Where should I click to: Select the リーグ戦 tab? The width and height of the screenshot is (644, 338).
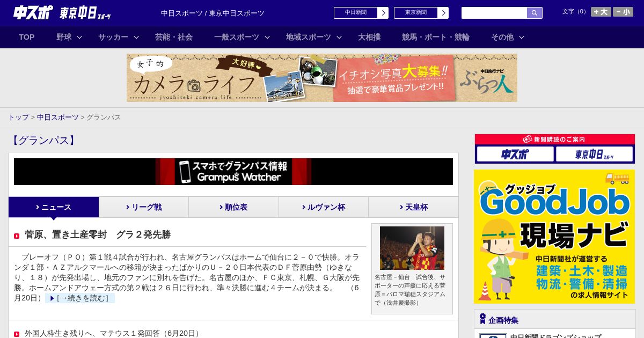pos(144,207)
